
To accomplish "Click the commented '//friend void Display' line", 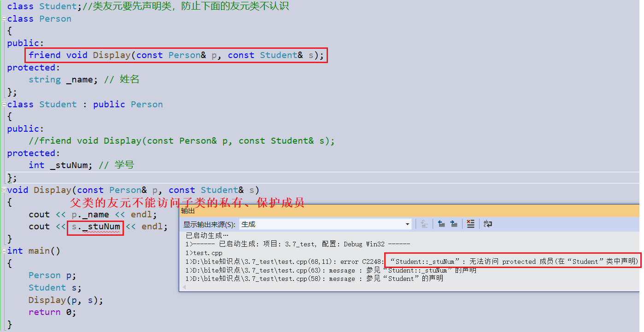I will pyautogui.click(x=181, y=141).
